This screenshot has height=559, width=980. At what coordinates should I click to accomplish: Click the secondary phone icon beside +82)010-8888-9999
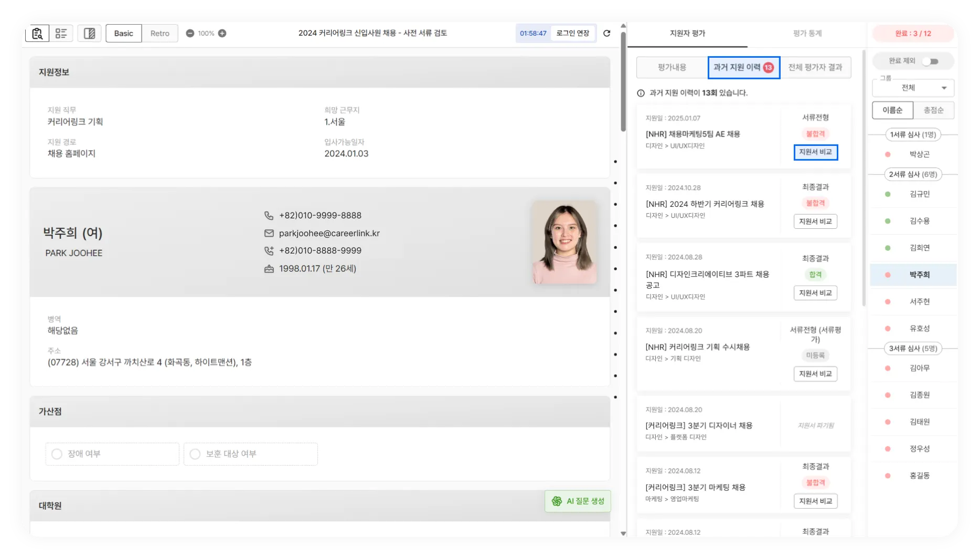269,250
